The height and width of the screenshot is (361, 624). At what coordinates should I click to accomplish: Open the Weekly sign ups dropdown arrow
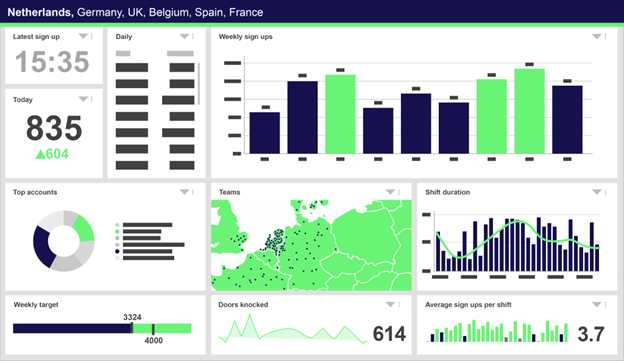click(597, 36)
